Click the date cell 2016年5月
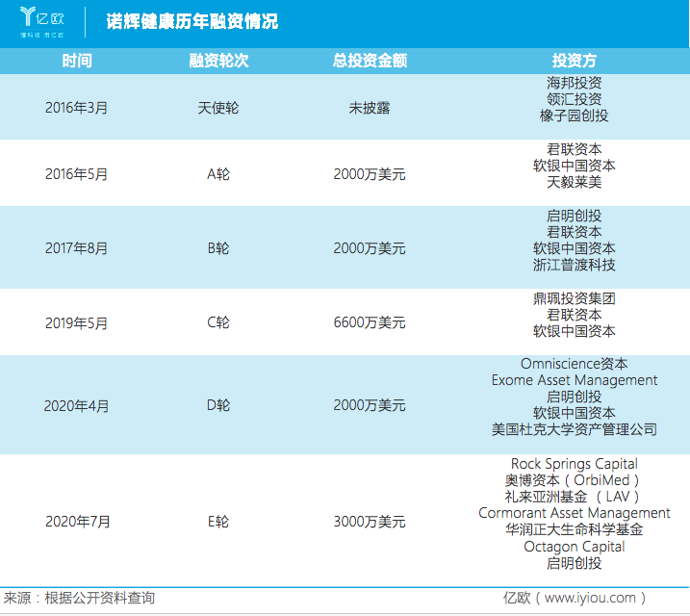Screen dimensions: 690x616 pos(77,174)
